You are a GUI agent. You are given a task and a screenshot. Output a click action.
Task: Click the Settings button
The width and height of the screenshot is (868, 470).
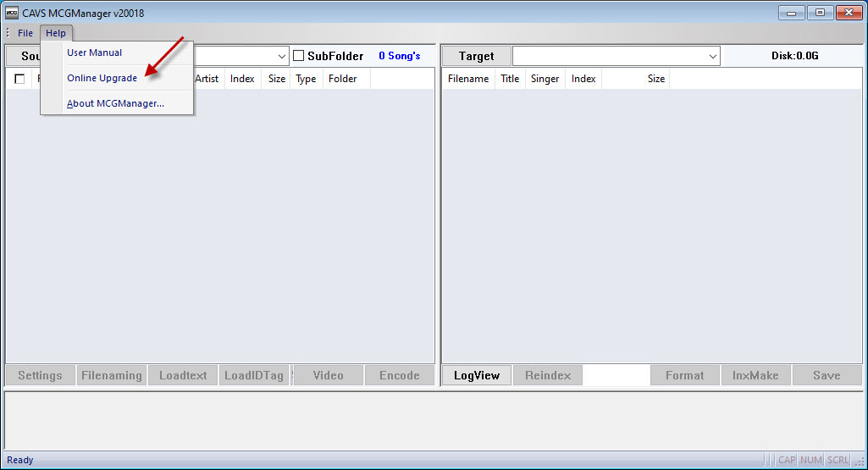[40, 375]
